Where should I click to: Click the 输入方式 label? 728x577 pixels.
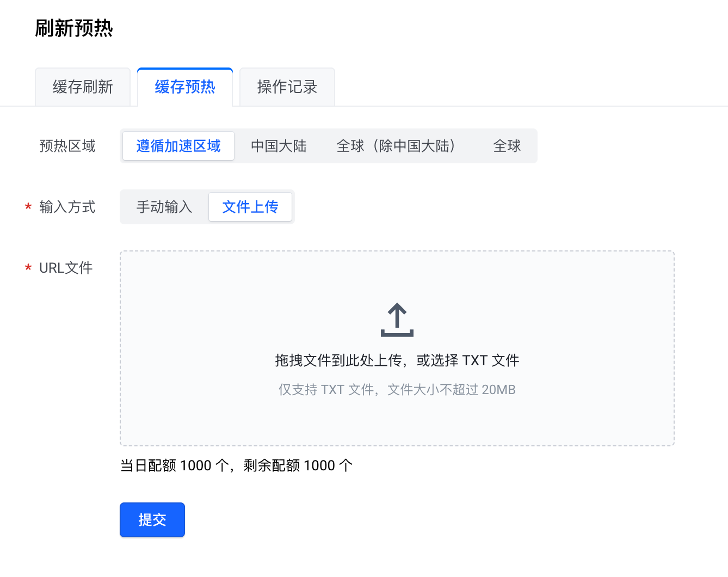(x=67, y=207)
